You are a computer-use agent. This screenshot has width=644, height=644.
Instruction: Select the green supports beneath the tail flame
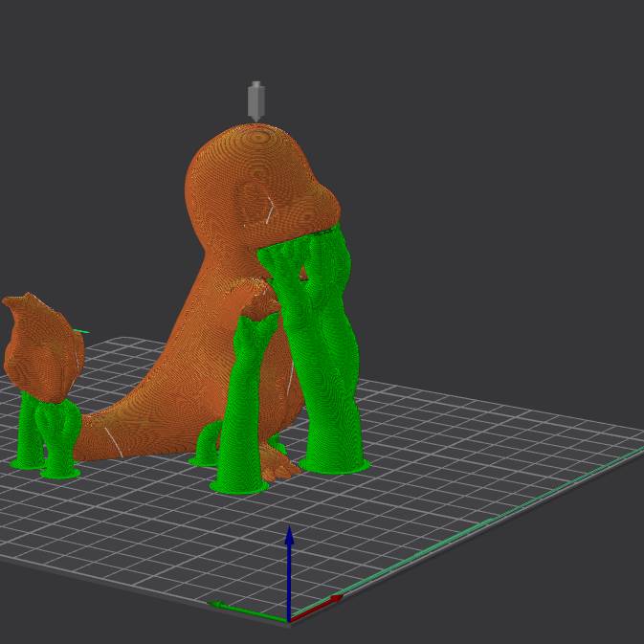45,434
